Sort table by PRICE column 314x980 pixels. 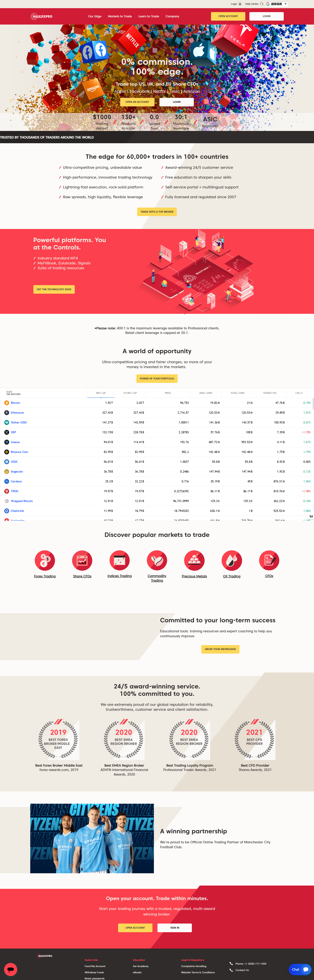click(x=168, y=393)
